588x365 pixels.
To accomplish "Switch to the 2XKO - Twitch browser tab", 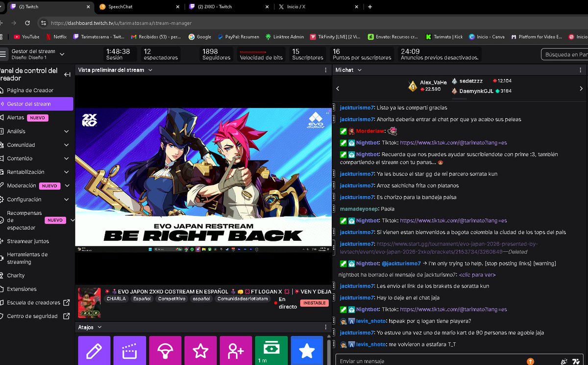I will (x=228, y=7).
